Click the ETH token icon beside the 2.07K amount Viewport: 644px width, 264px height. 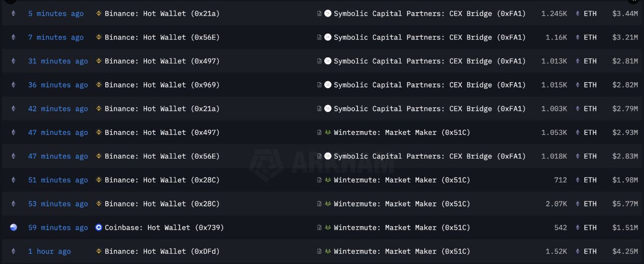pos(578,204)
